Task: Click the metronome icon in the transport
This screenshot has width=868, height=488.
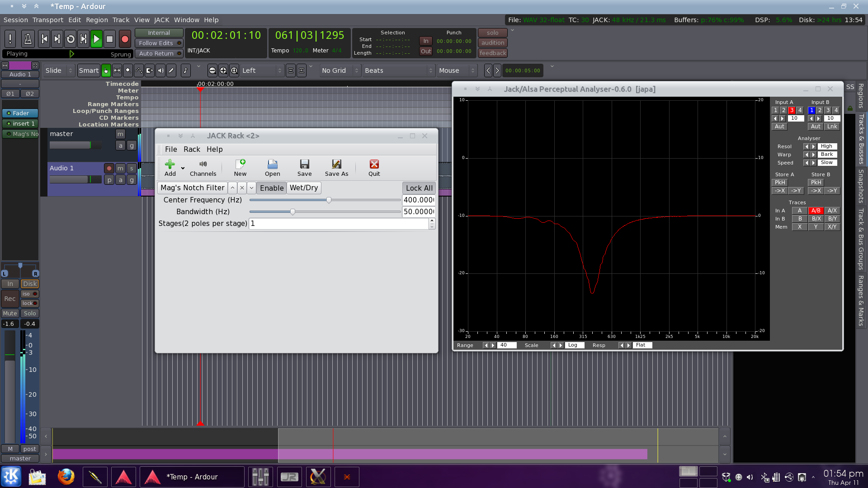Action: click(28, 39)
